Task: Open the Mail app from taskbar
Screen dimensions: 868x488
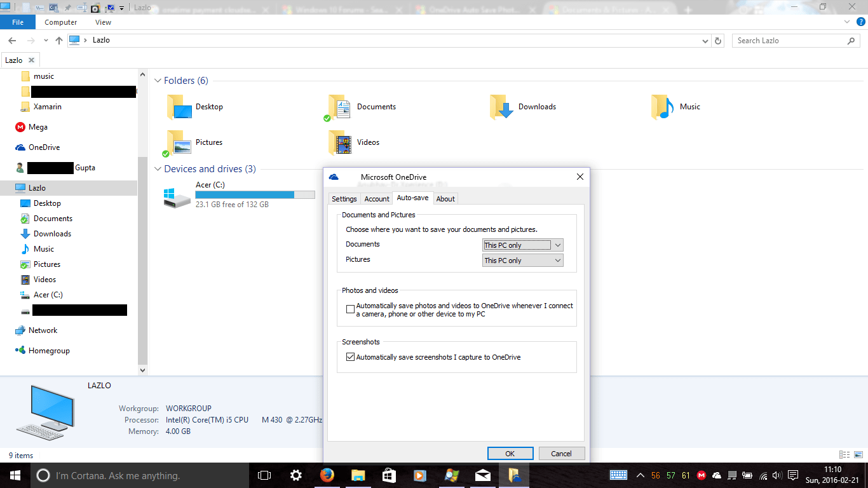Action: click(482, 475)
